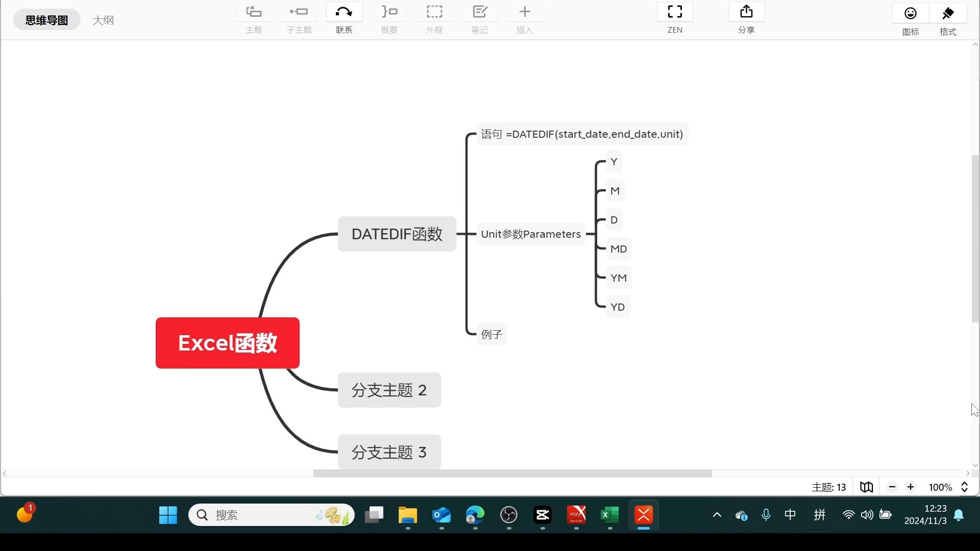Open the notification bell
The image size is (980, 551).
[x=959, y=515]
